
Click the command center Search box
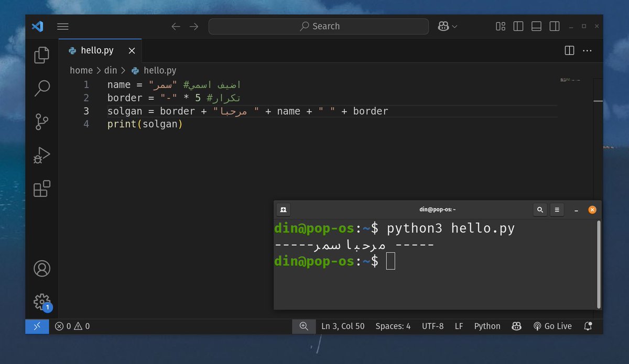coord(319,26)
